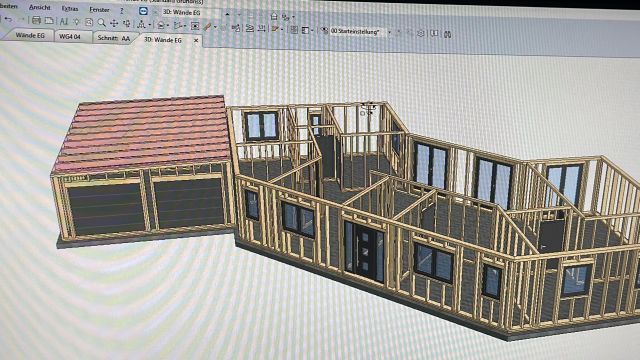Select the magnifier zoom tool

101,23
